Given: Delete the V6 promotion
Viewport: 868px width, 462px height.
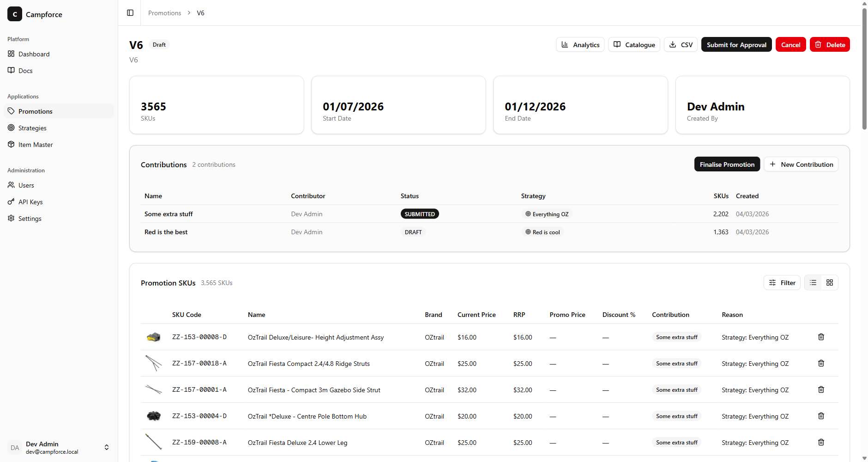Looking at the screenshot, I should tap(830, 45).
